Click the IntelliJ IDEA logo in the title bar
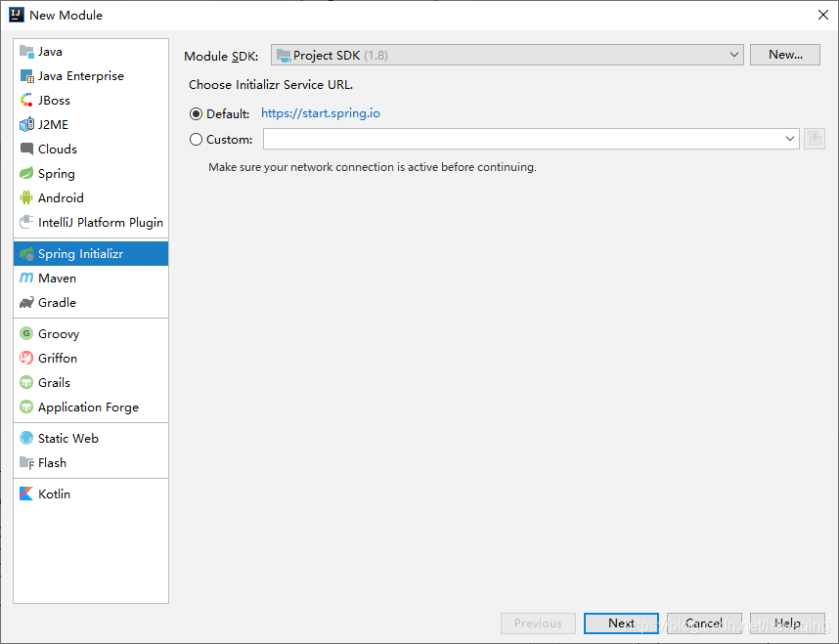 17,15
